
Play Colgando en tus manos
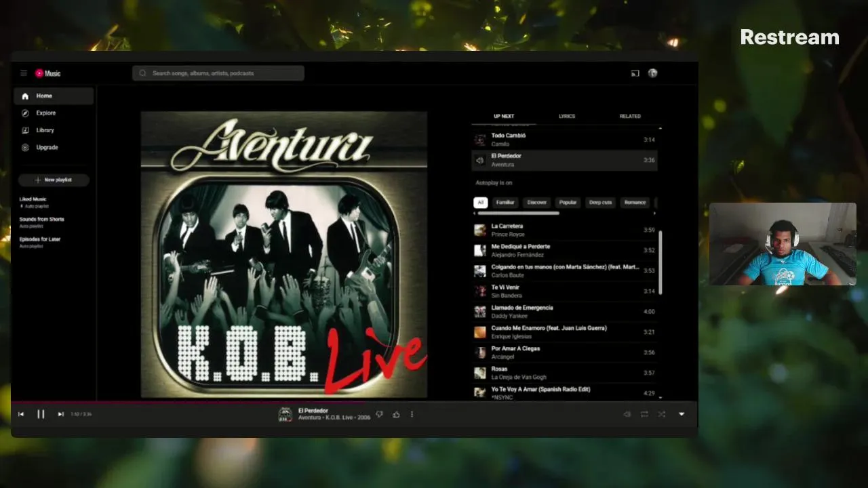coord(564,270)
